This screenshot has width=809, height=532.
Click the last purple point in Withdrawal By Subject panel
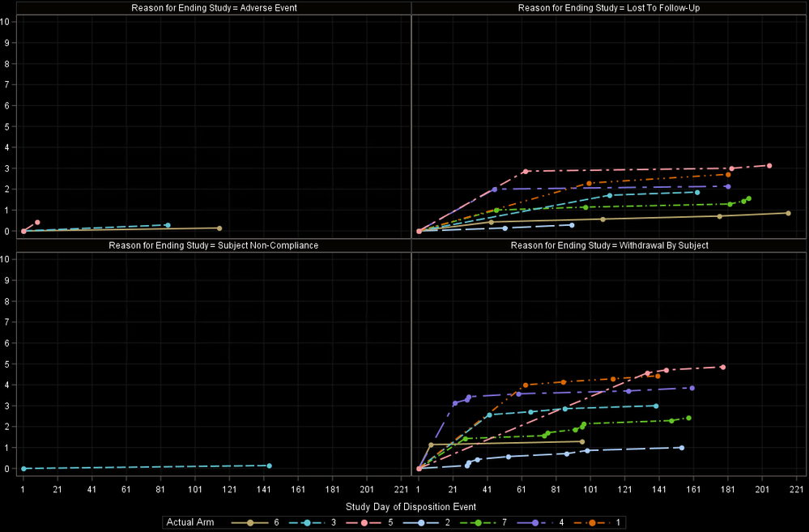(692, 388)
